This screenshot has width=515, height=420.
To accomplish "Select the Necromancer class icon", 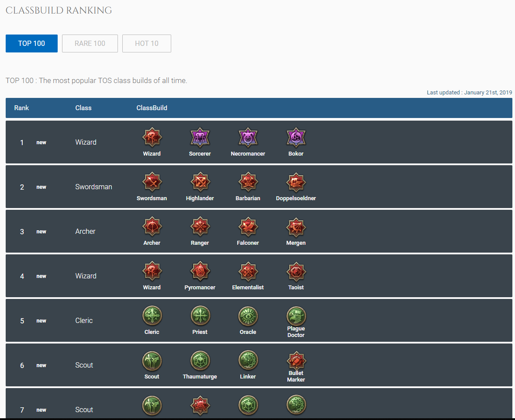I will 248,138.
